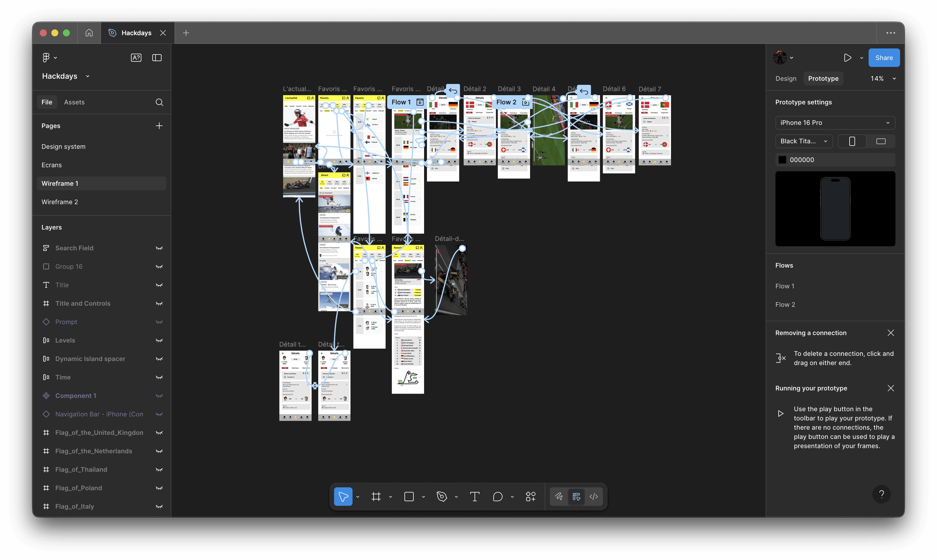The height and width of the screenshot is (560, 937).
Task: Select the Frame tool
Action: [x=376, y=497]
